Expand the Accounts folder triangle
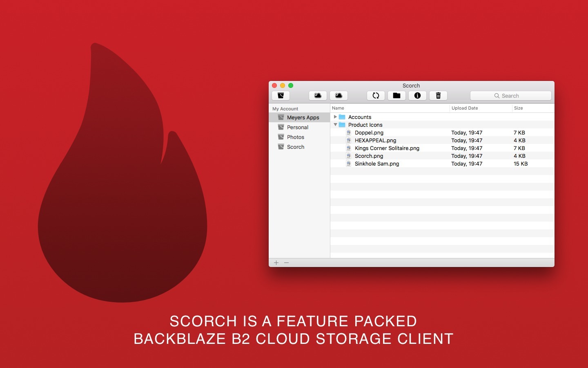This screenshot has width=588, height=368. (x=335, y=117)
